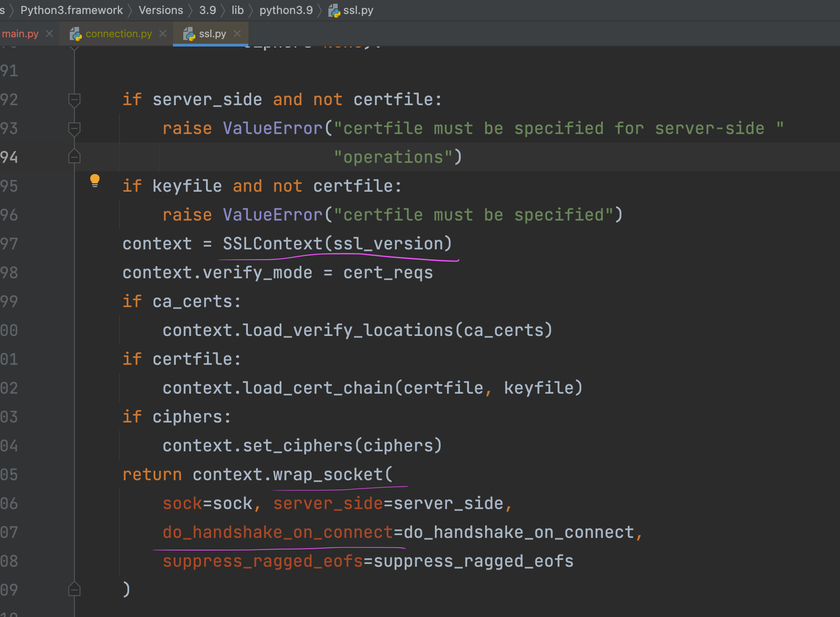Collapse the fold end marker at line 94
The height and width of the screenshot is (617, 840).
click(74, 157)
